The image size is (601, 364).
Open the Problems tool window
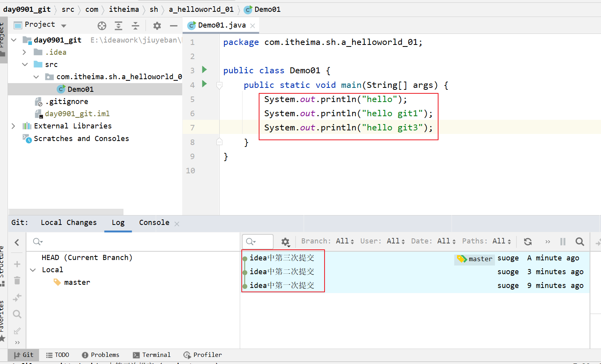coord(101,355)
